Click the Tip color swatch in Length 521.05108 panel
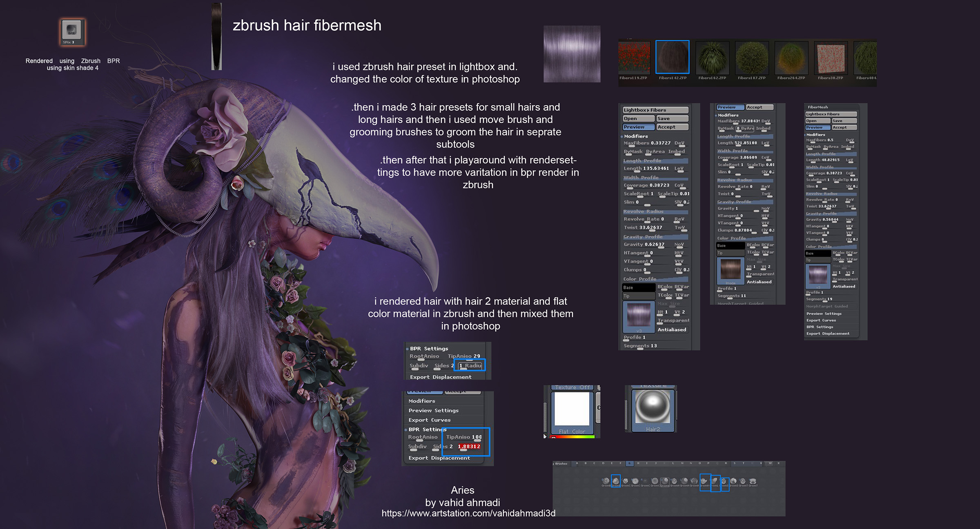Screen dimensions: 980x529 [x=730, y=253]
